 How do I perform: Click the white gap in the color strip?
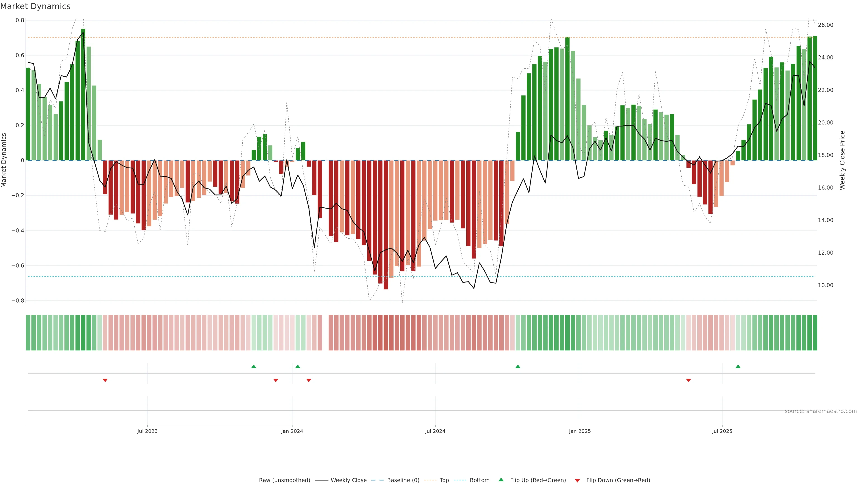click(325, 333)
